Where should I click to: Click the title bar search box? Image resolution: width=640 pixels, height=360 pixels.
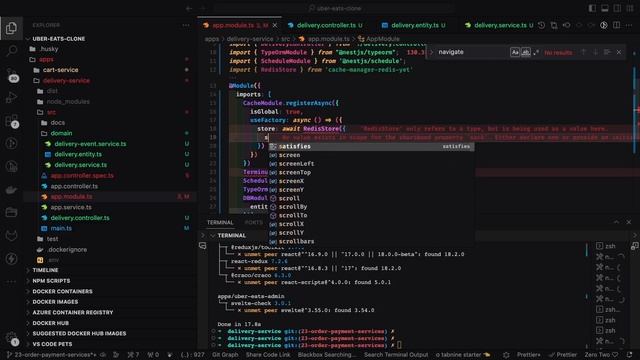tap(333, 8)
